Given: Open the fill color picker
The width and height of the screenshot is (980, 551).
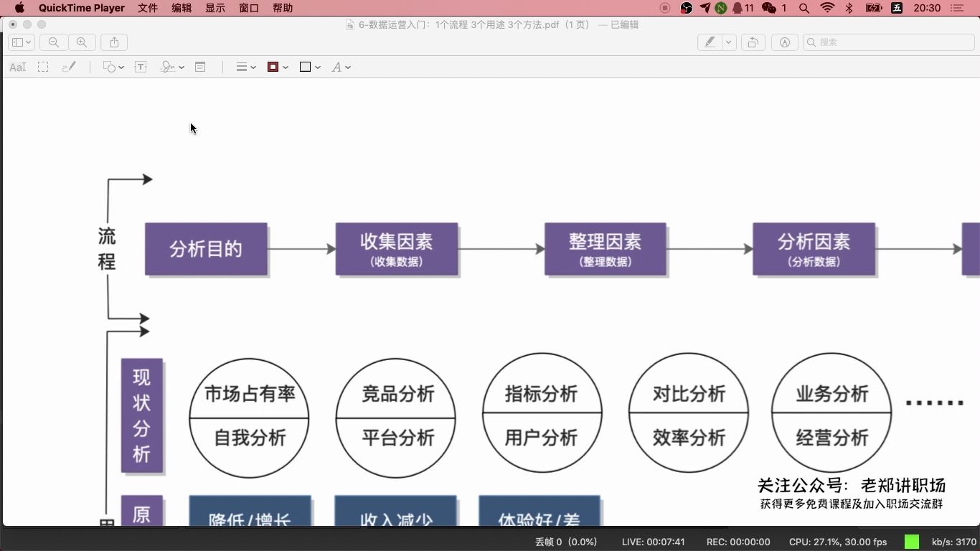Looking at the screenshot, I should pyautogui.click(x=310, y=67).
